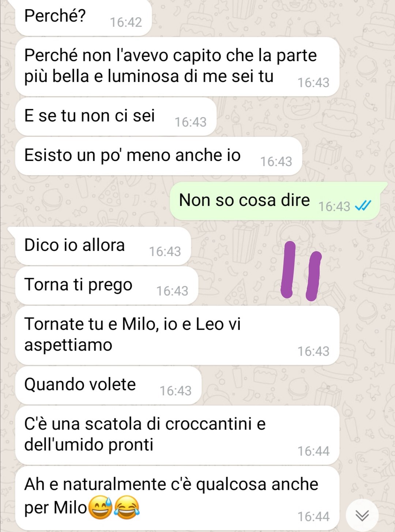Screen dimensions: 395x532
Task: Select the 'Tornate tu e Milo' message
Action: coord(177,335)
